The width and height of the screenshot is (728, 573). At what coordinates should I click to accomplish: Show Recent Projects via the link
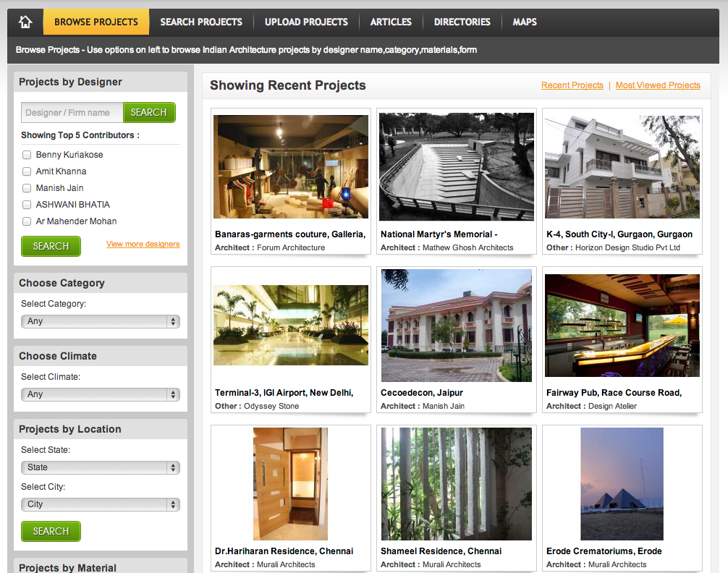click(572, 85)
